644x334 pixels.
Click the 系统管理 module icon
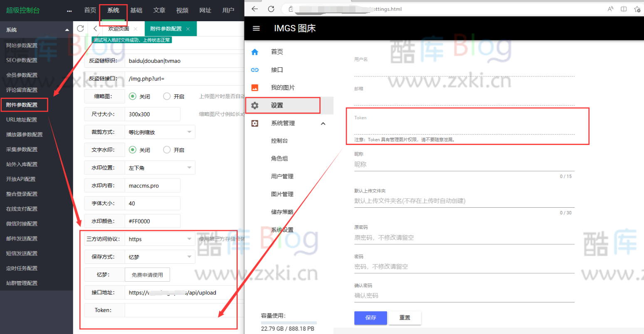tap(255, 123)
